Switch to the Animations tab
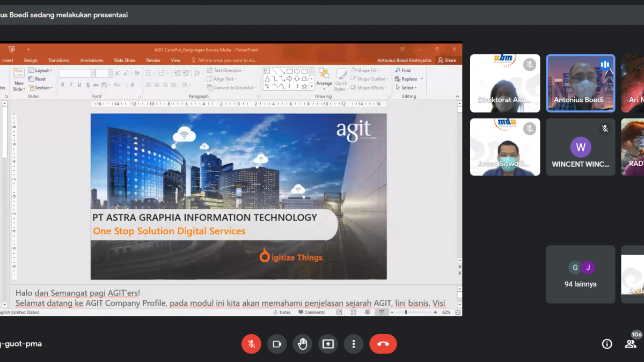 coord(92,61)
